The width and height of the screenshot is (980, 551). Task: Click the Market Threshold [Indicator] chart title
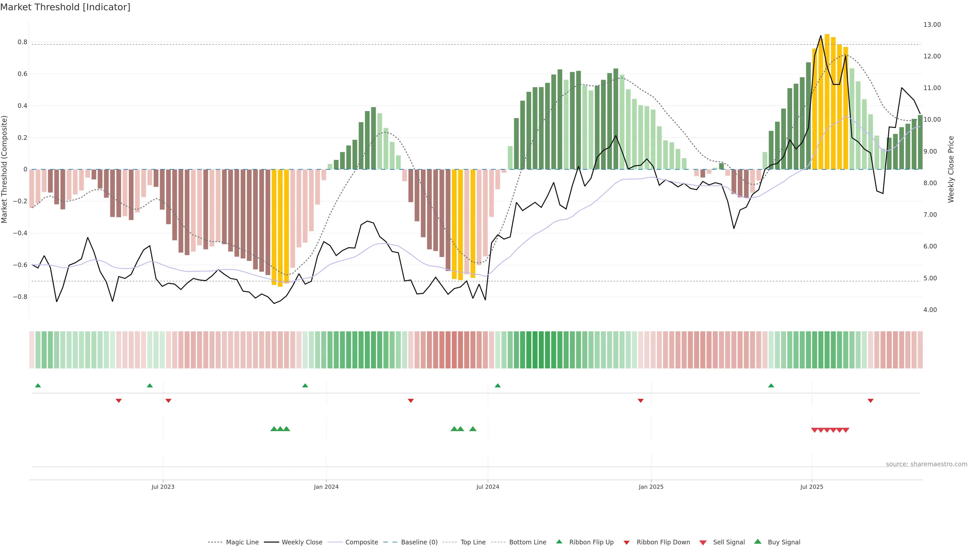[65, 7]
